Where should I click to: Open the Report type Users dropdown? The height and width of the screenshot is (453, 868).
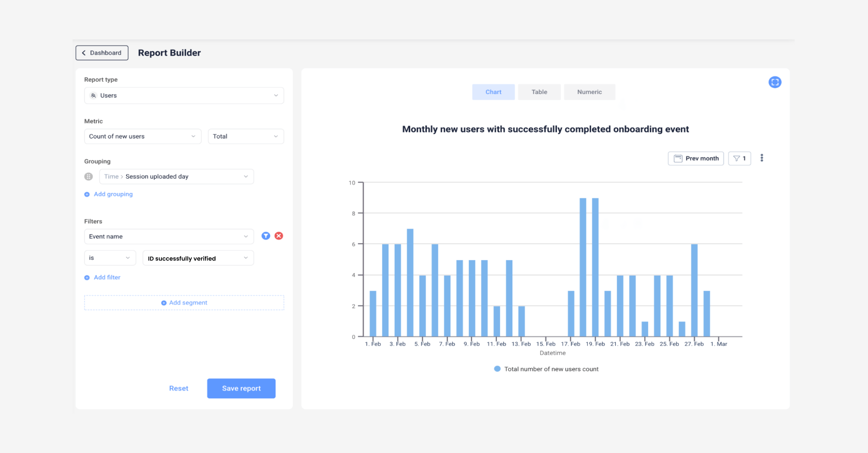(x=184, y=95)
